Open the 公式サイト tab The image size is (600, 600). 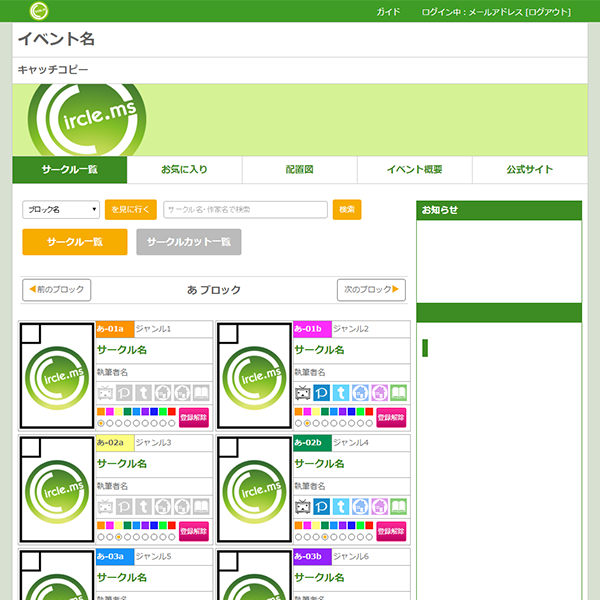click(530, 170)
